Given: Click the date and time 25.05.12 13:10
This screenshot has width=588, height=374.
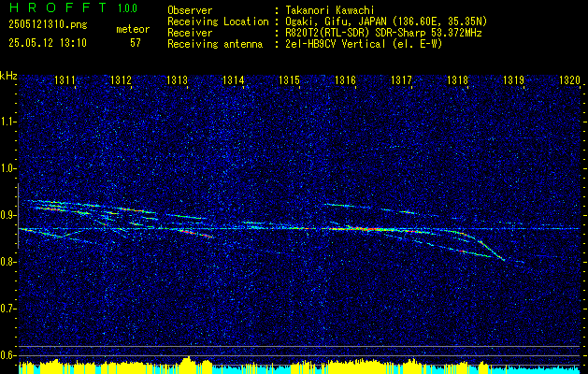Looking at the screenshot, I should pos(48,43).
